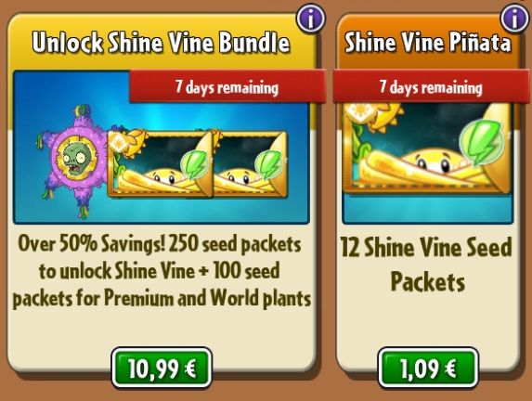Open info icon on Shine Vine Piñata card
The width and height of the screenshot is (532, 401).
pos(515,19)
